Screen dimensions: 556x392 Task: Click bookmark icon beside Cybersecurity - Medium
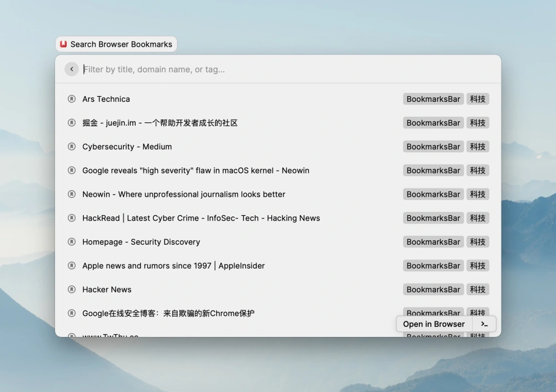[x=72, y=146]
